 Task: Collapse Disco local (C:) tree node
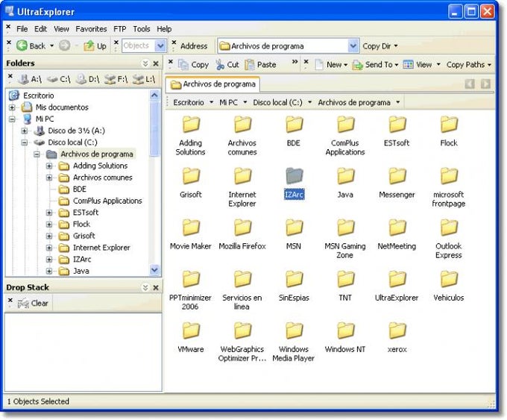pos(25,142)
